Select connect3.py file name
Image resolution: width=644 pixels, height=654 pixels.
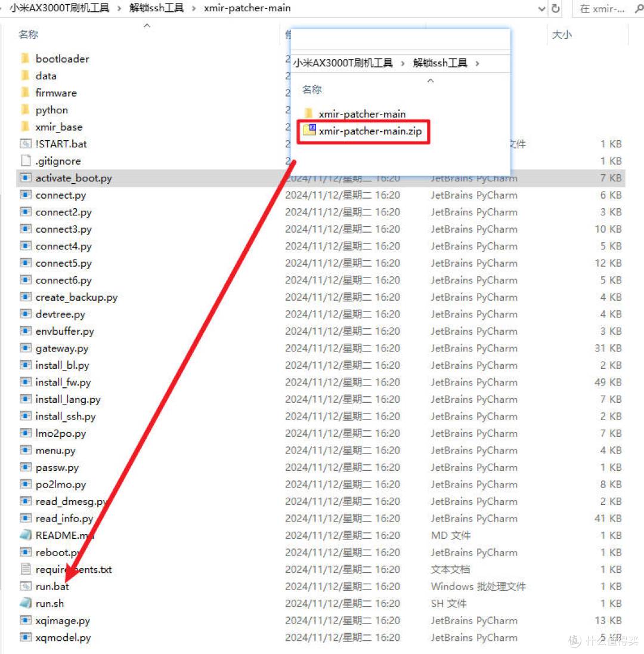63,229
